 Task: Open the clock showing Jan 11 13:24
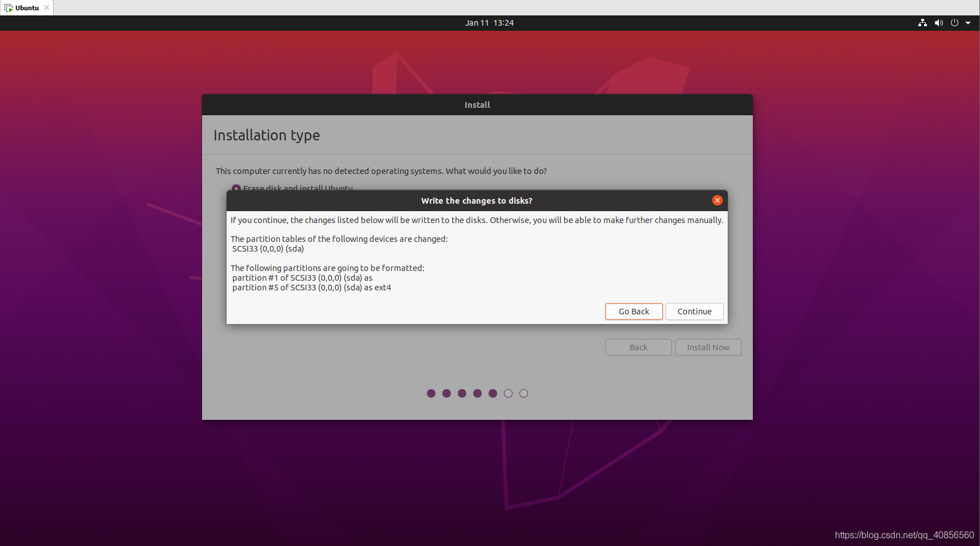tap(489, 23)
